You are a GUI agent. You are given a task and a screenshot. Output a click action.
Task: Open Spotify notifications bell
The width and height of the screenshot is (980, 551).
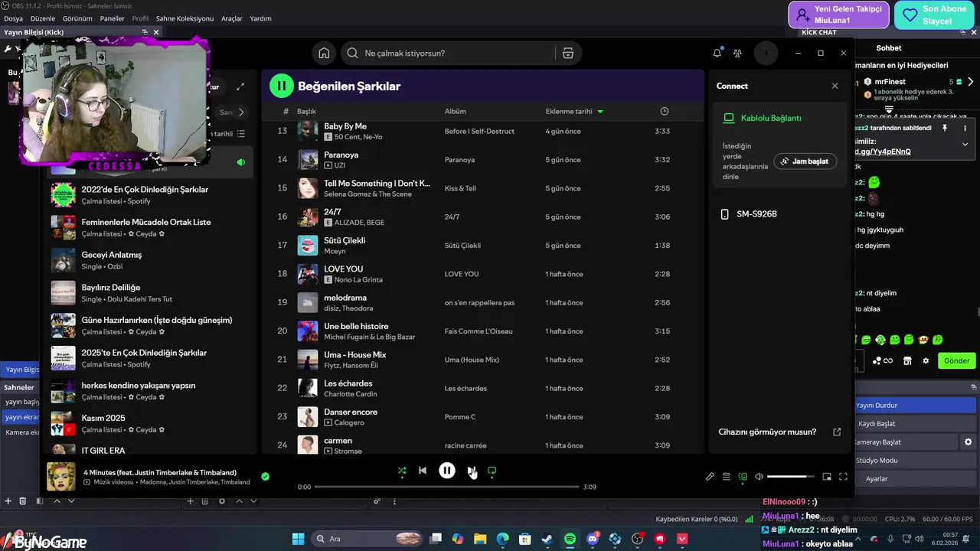coord(717,53)
